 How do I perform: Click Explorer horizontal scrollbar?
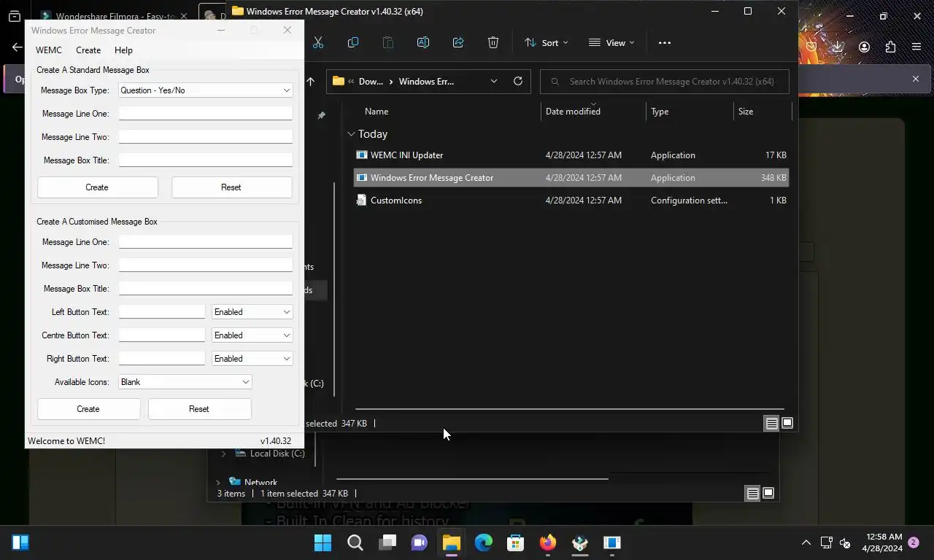coord(569,409)
